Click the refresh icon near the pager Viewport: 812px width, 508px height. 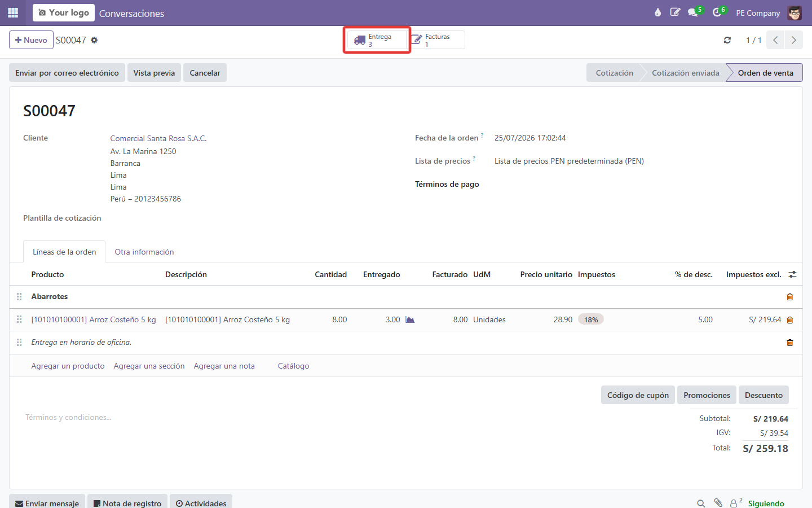[727, 40]
